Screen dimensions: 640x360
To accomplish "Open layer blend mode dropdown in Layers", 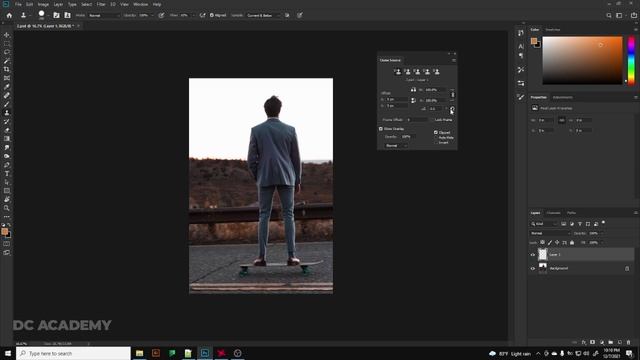I will [550, 233].
